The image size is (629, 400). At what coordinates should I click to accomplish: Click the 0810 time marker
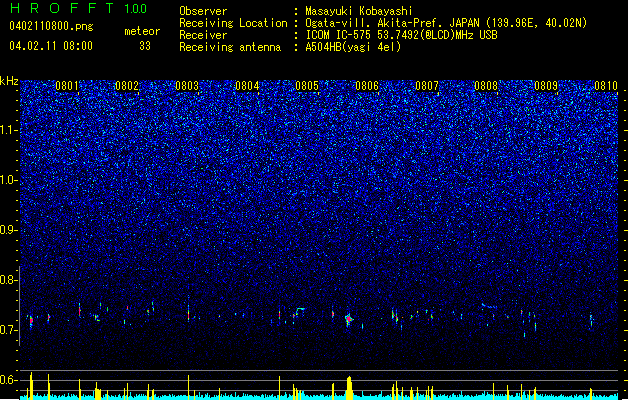606,86
